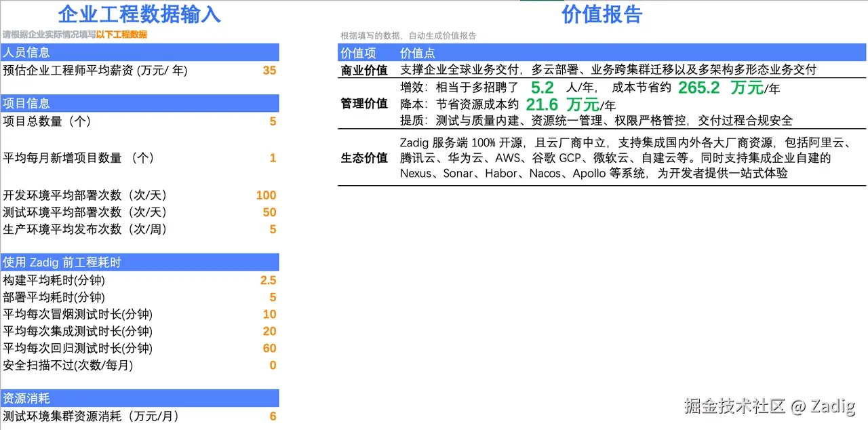Select label 项目总数量（个）
The height and width of the screenshot is (430, 868).
(47, 121)
